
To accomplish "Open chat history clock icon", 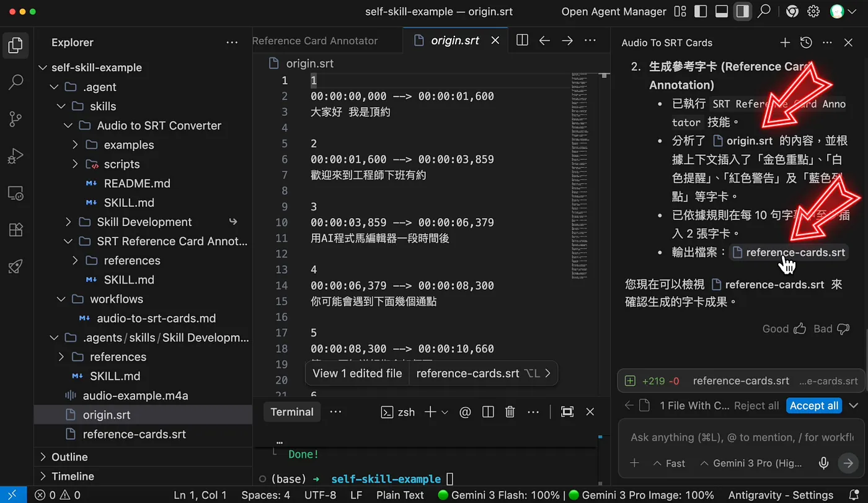I will point(806,43).
